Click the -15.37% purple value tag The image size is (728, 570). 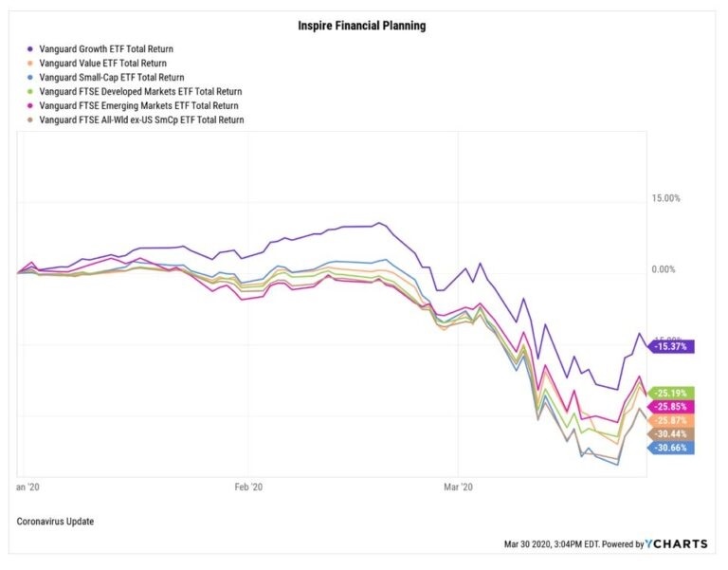click(672, 347)
